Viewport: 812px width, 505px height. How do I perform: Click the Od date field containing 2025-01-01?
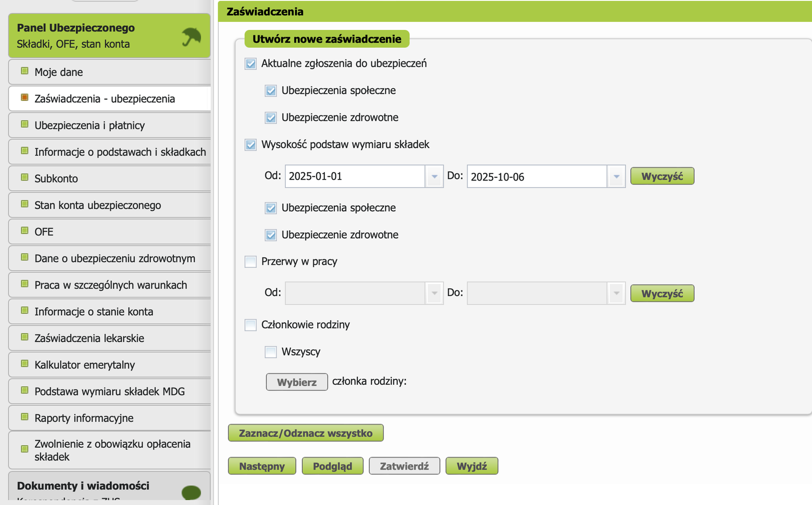355,176
